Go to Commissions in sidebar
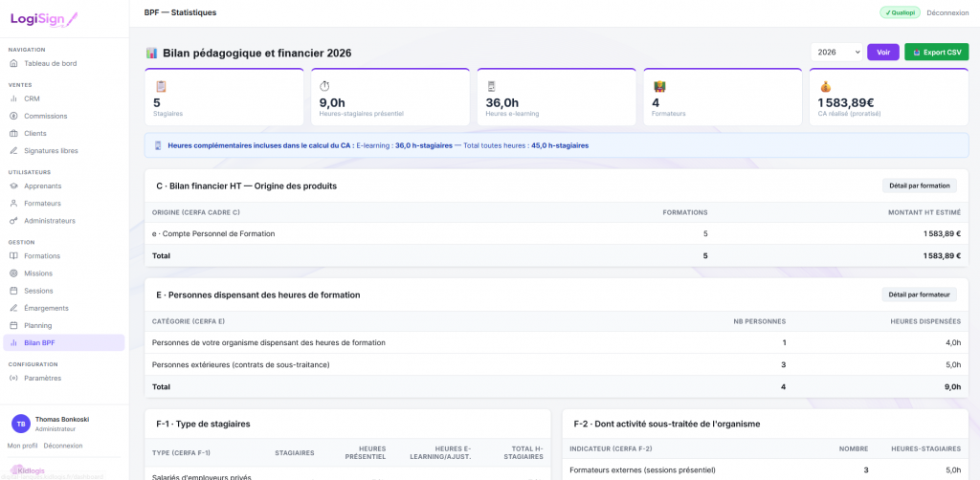This screenshot has width=980, height=480. coord(64,116)
